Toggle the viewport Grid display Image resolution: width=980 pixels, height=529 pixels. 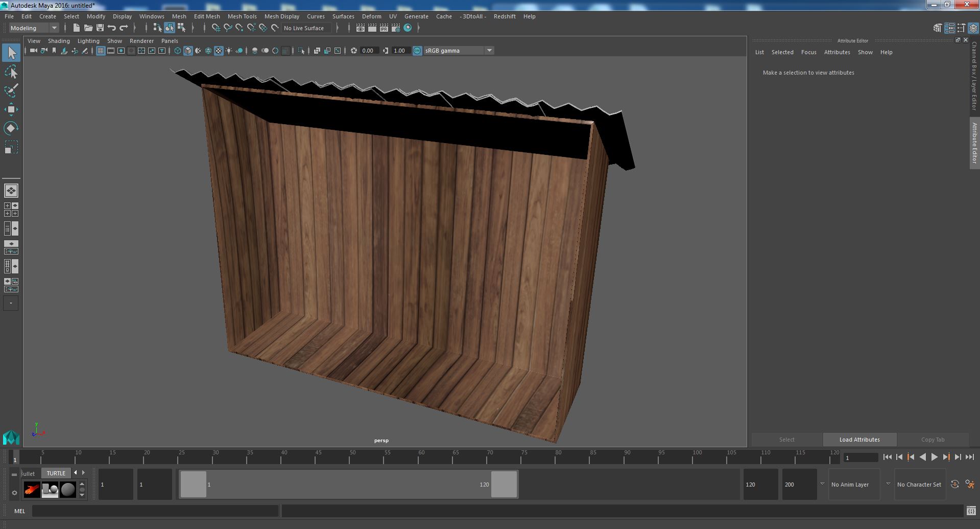tap(101, 51)
